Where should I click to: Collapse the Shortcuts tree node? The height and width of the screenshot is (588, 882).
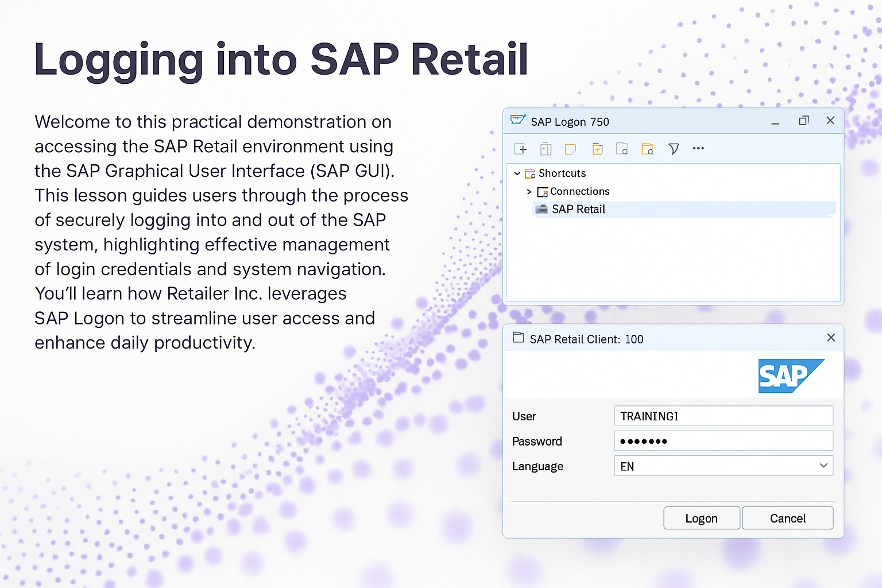click(517, 173)
